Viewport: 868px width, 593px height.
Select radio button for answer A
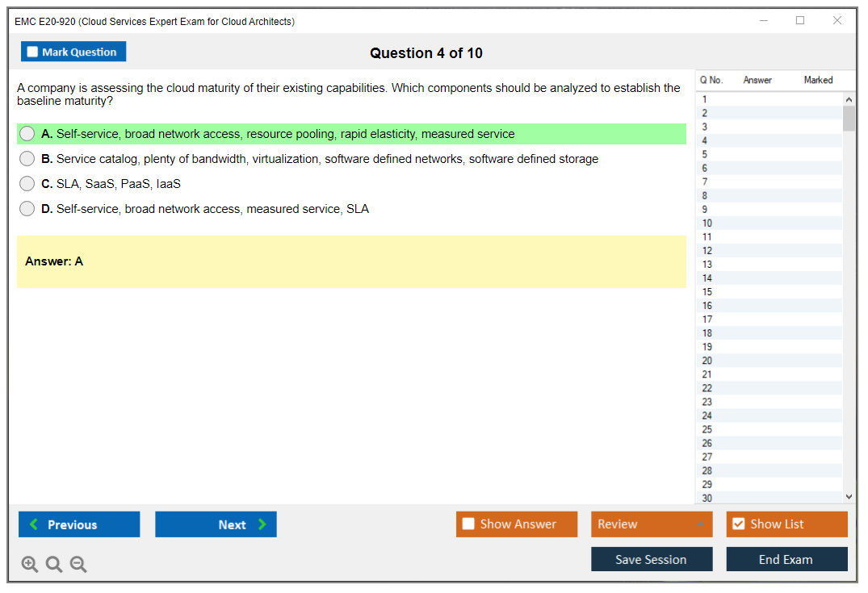(x=27, y=134)
